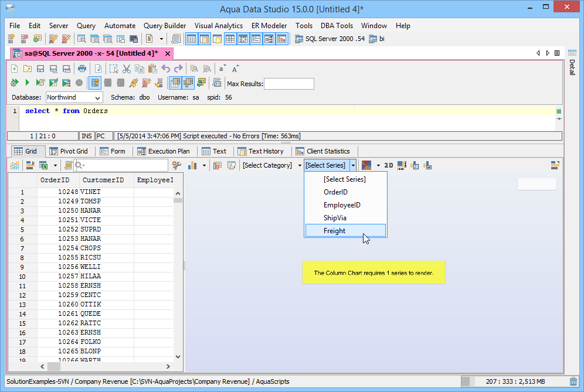The height and width of the screenshot is (392, 584).
Task: Click the decrease font size icon
Action: (222, 69)
